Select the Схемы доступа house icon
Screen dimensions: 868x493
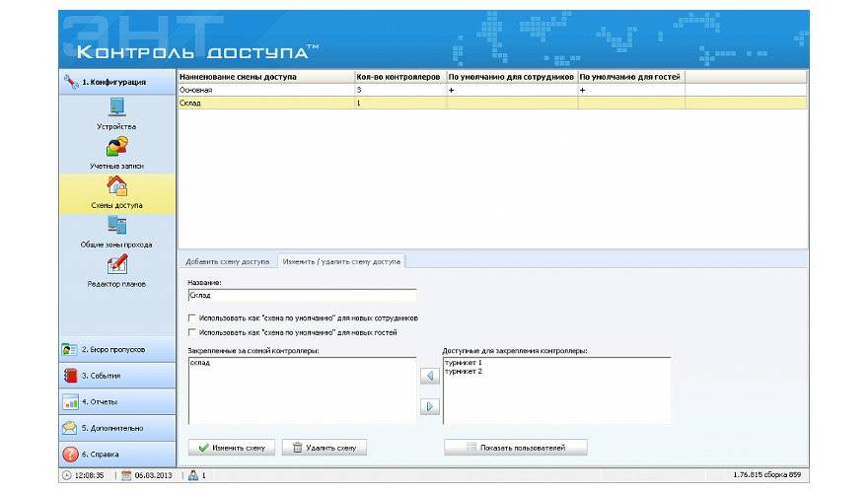click(x=116, y=186)
